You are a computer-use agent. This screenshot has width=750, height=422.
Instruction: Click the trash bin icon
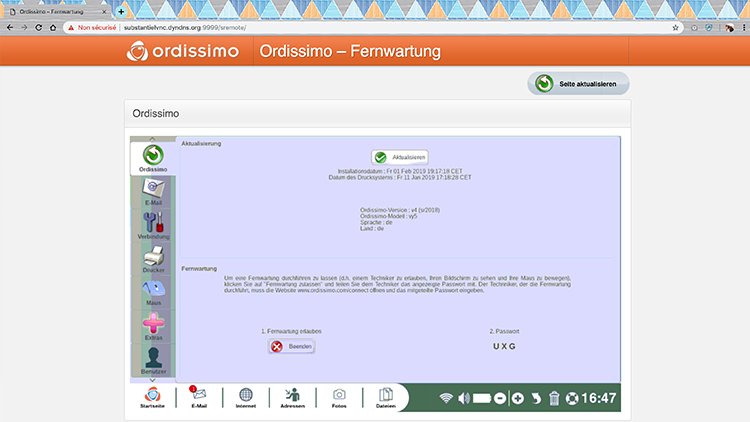tap(554, 398)
